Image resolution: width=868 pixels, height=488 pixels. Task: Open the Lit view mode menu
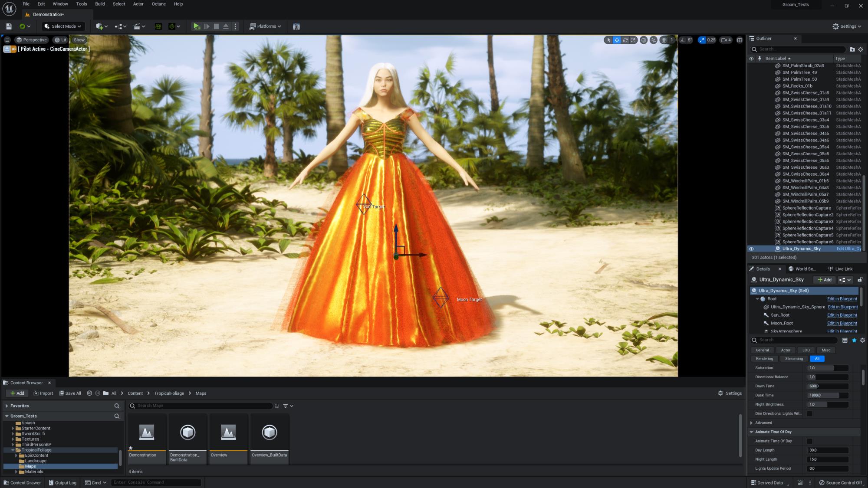click(61, 40)
